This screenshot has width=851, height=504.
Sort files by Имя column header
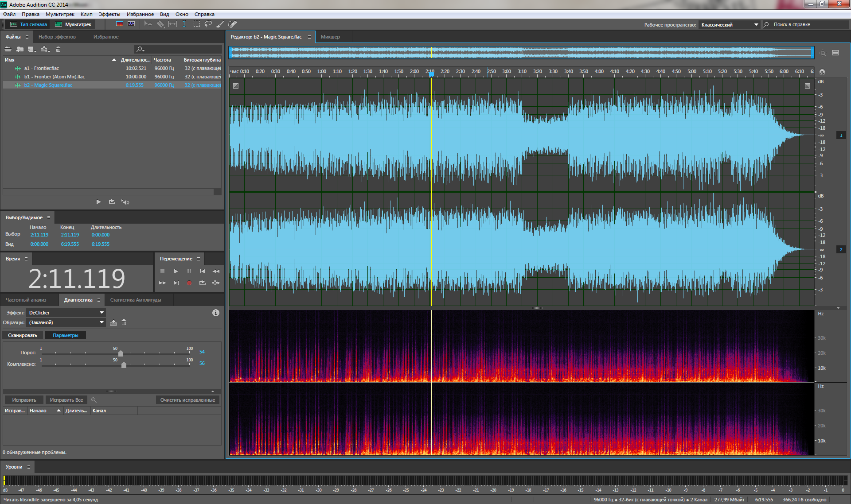pyautogui.click(x=60, y=60)
